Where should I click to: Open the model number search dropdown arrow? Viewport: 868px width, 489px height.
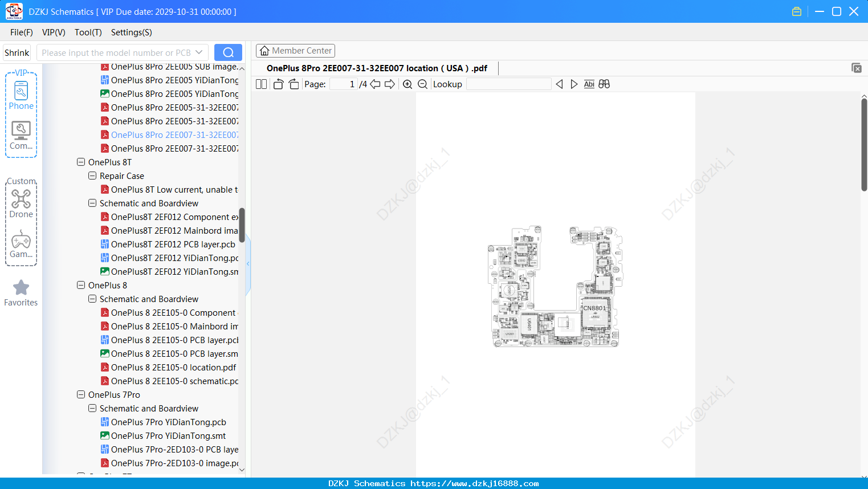tap(199, 52)
